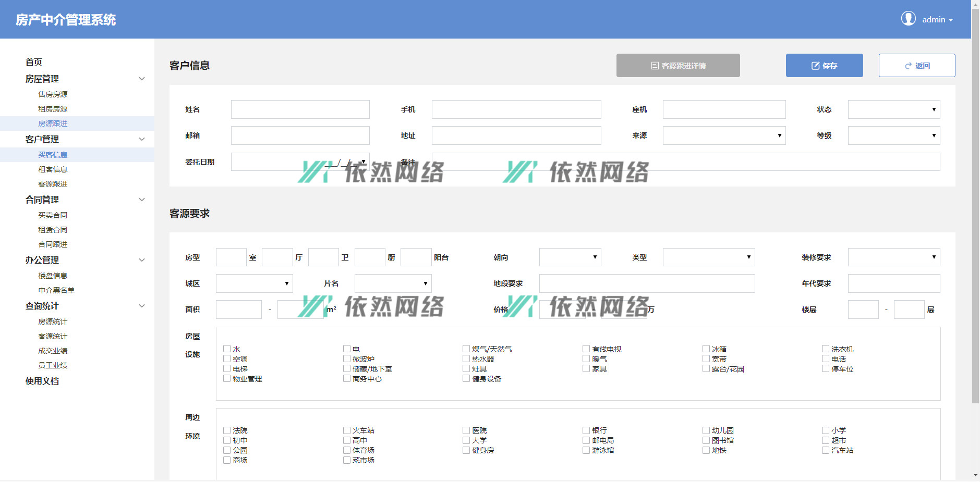The height and width of the screenshot is (482, 980).
Task: Click the save icon on 保存 button
Action: [815, 66]
